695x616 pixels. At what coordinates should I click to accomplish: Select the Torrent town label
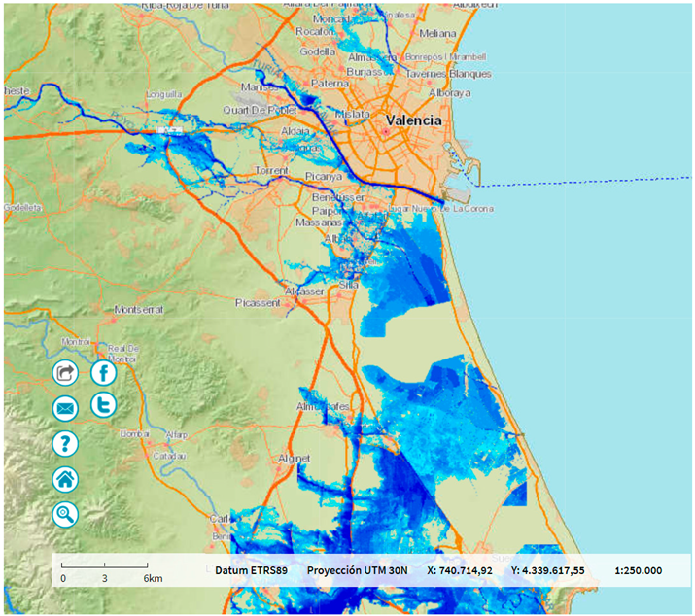[272, 170]
